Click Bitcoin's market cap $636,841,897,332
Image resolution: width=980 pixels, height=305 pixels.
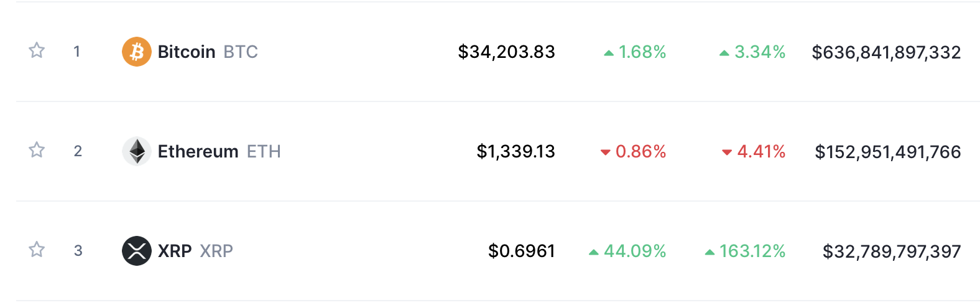point(886,52)
